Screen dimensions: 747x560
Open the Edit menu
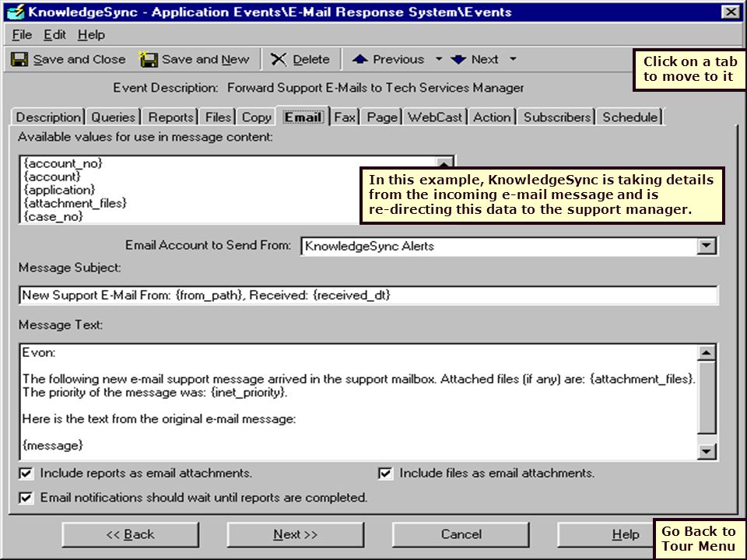(x=54, y=35)
